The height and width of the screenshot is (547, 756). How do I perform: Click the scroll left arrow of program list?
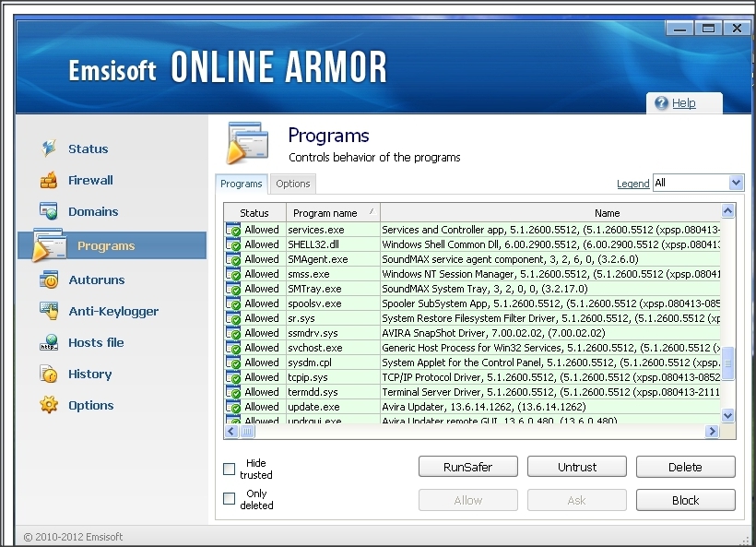point(231,431)
